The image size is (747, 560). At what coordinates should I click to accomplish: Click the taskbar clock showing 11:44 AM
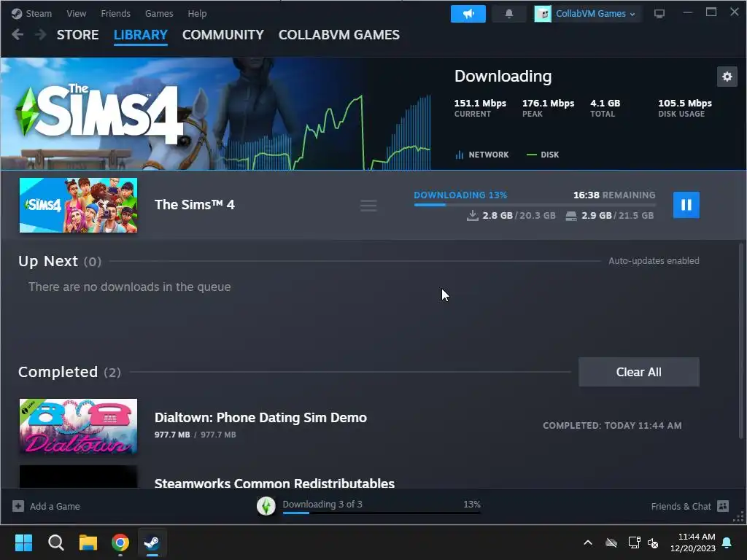coord(693,542)
